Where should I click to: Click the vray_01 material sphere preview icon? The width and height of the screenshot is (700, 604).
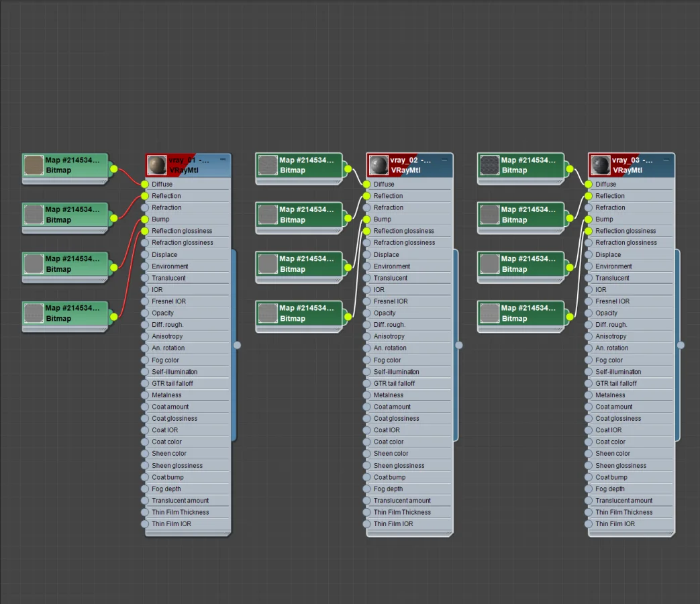[x=156, y=165]
